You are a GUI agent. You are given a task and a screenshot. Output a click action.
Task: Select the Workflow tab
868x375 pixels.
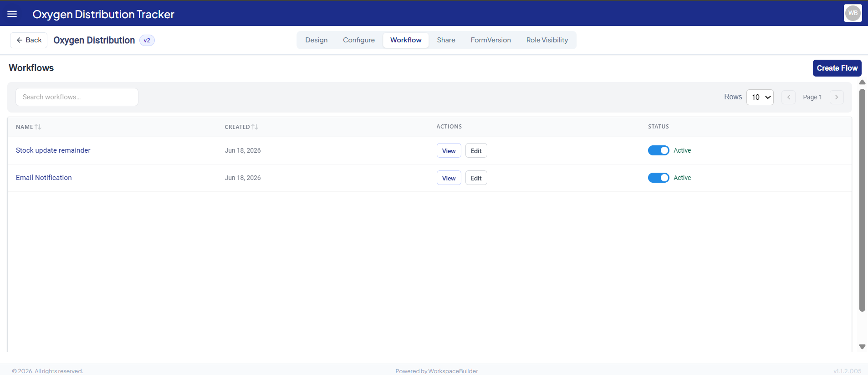406,40
